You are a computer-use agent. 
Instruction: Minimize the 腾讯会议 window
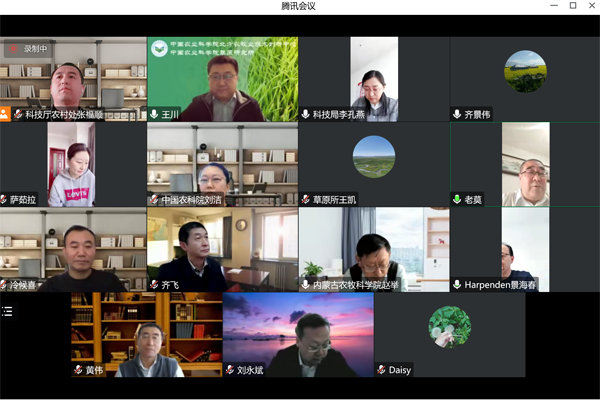(x=554, y=6)
